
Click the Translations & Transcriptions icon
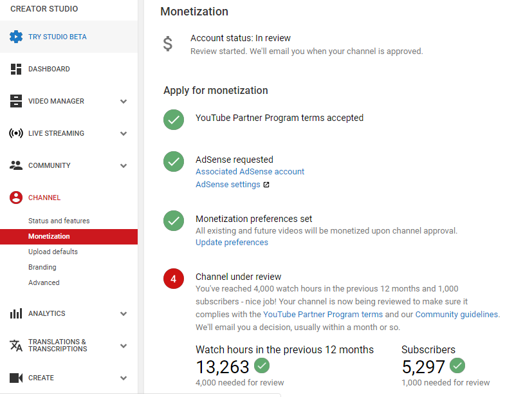[16, 346]
